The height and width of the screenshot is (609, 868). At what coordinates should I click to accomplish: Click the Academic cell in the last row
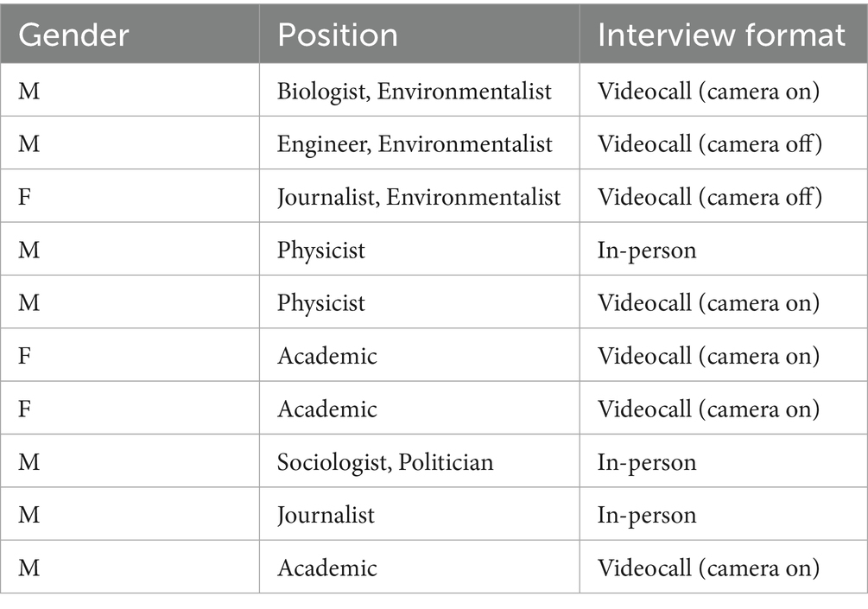(x=326, y=568)
